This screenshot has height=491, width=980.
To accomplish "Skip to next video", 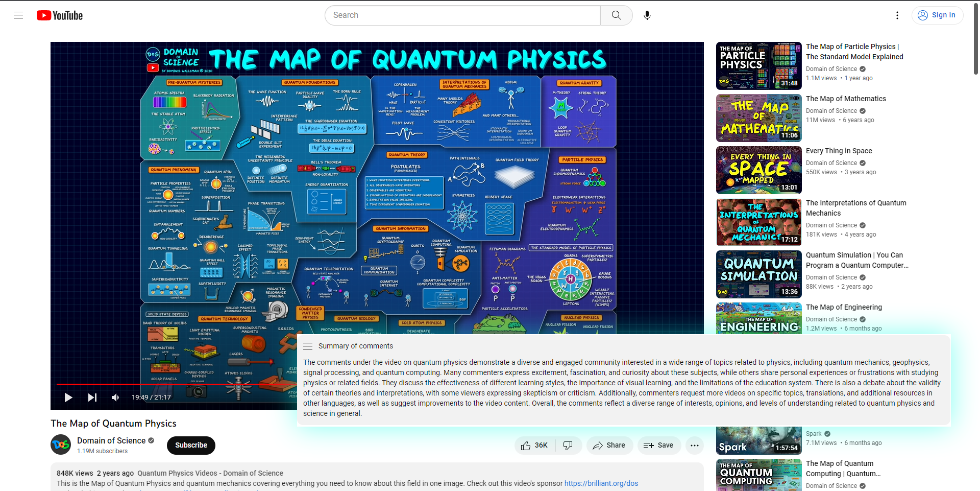I will pyautogui.click(x=92, y=398).
